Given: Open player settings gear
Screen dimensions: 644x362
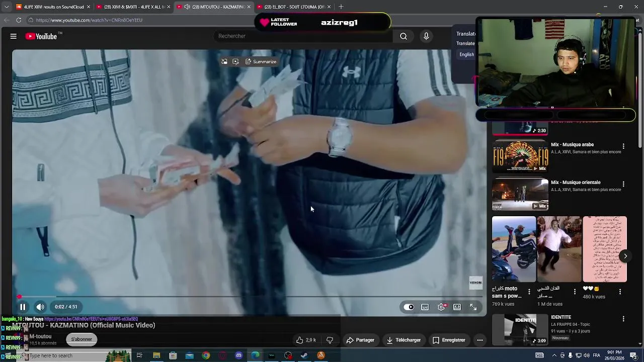Looking at the screenshot, I should click(441, 307).
